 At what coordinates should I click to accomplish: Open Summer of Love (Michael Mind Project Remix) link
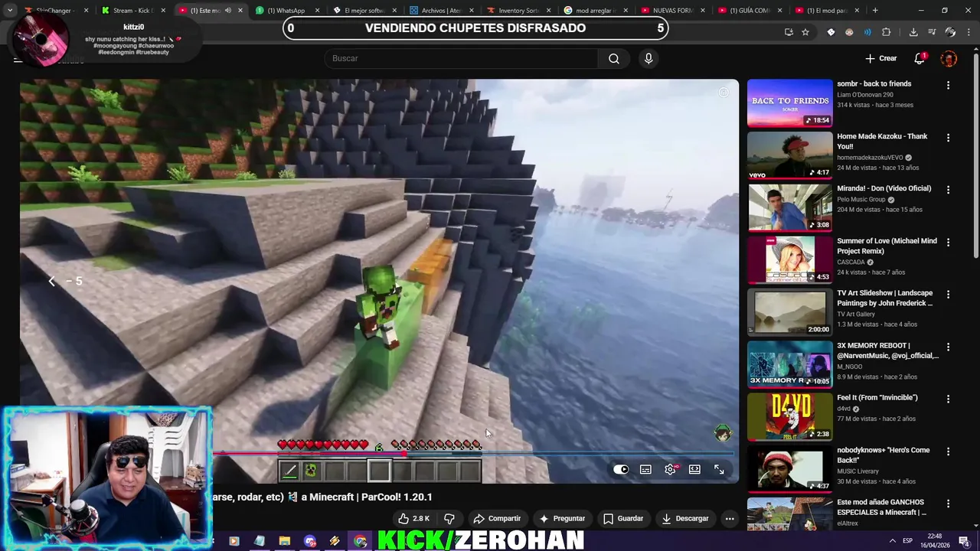coord(887,246)
